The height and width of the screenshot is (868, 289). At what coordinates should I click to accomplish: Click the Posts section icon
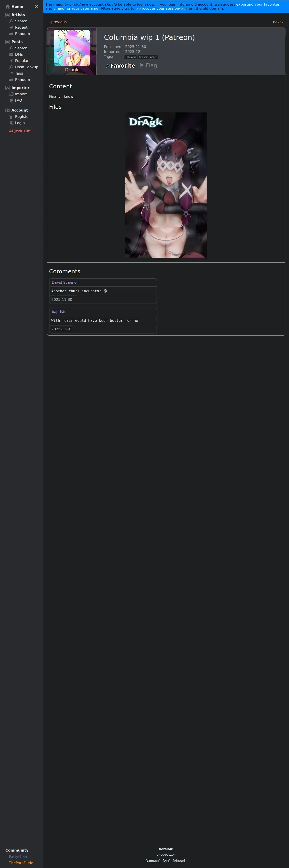[x=7, y=42]
